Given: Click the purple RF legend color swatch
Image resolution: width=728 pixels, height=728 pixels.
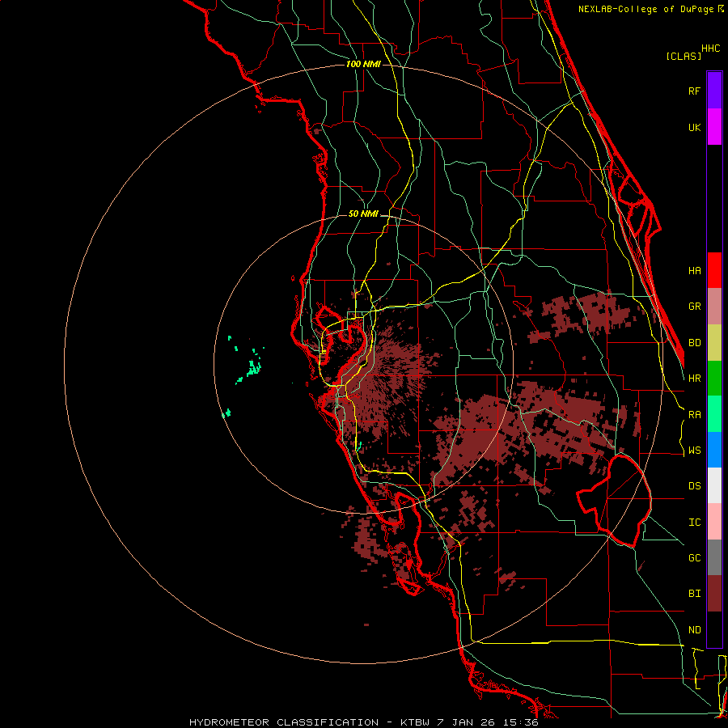Looking at the screenshot, I should [714, 91].
